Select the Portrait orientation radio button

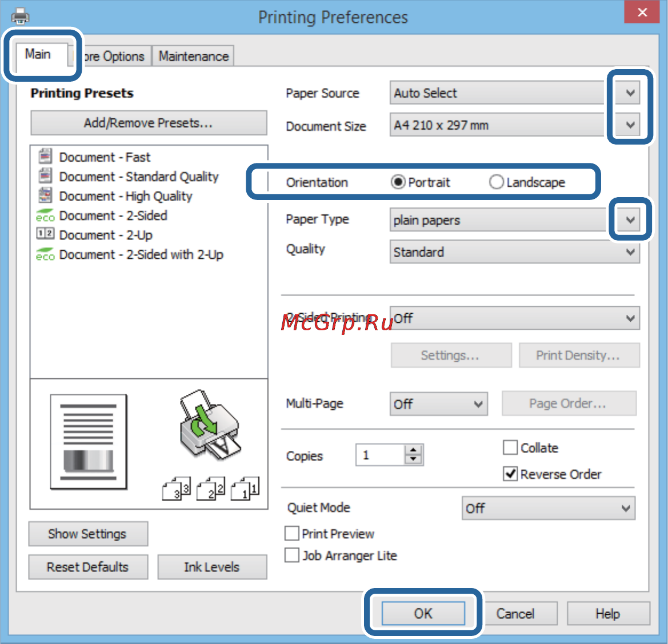tap(398, 182)
